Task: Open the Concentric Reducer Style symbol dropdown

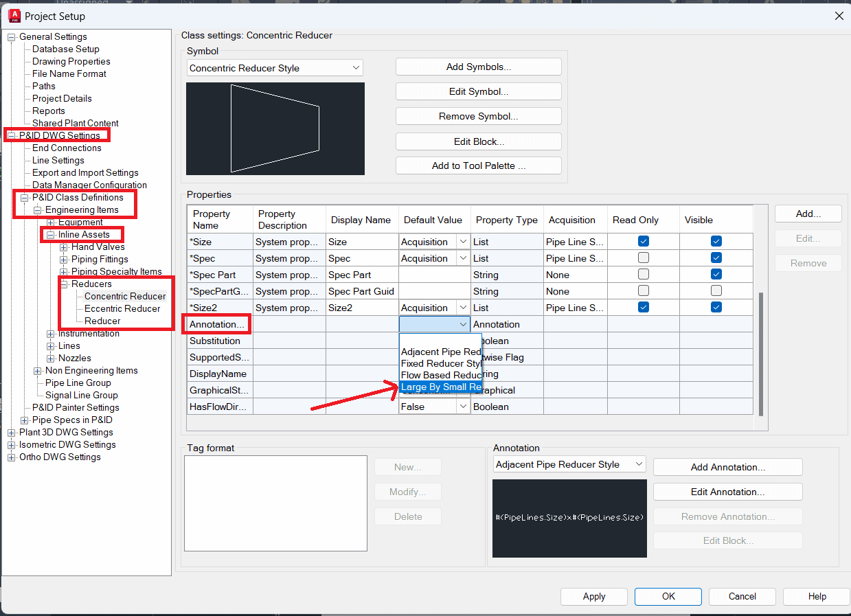Action: click(275, 68)
